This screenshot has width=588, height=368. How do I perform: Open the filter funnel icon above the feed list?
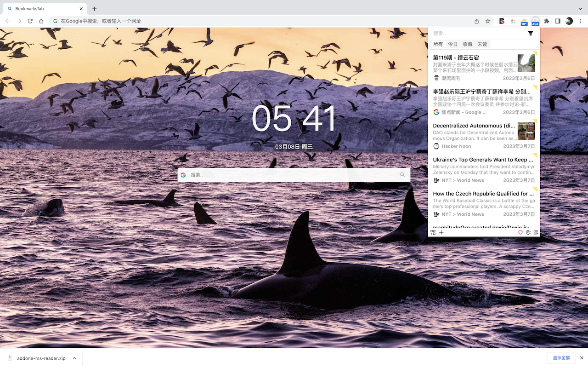[531, 33]
